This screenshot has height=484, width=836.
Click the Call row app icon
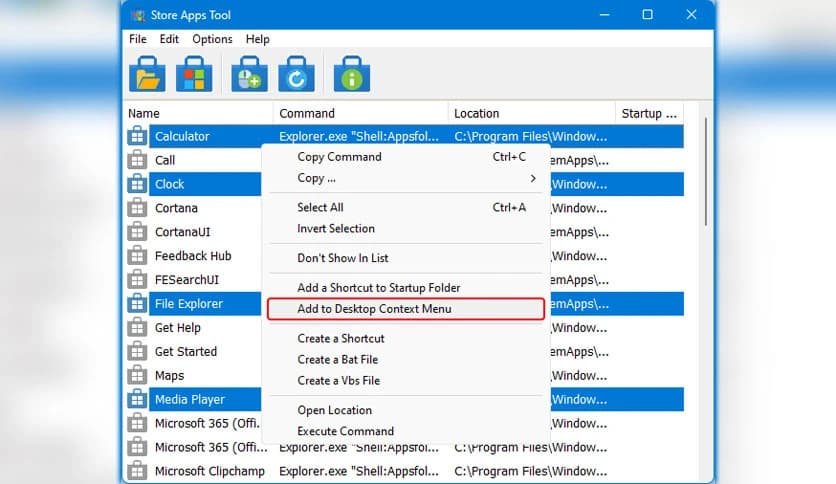pyautogui.click(x=137, y=160)
